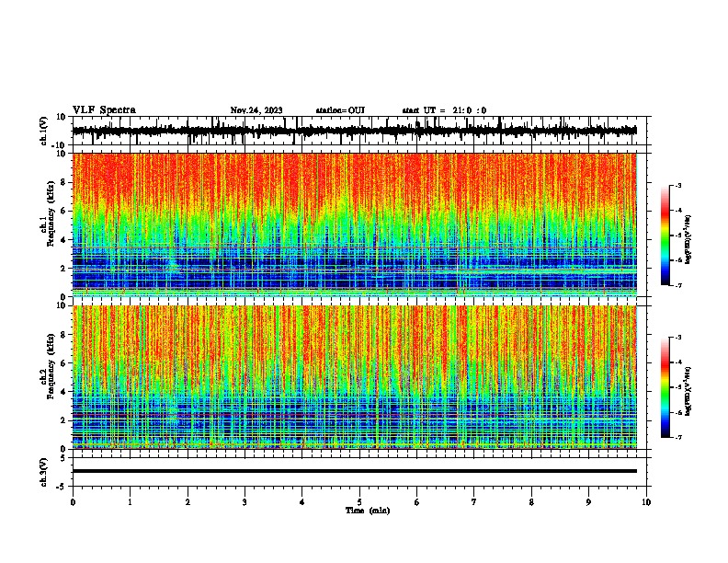Click inside the ch.1 spectrogram panel
Viewport: 728px width, 563px height.
tap(354, 224)
